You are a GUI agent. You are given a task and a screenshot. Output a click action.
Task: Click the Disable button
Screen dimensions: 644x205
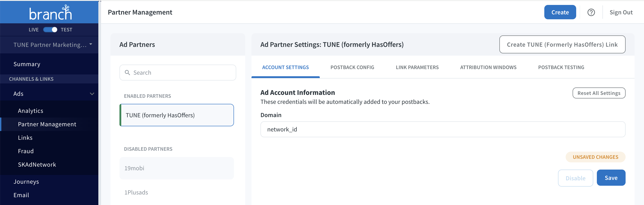575,178
